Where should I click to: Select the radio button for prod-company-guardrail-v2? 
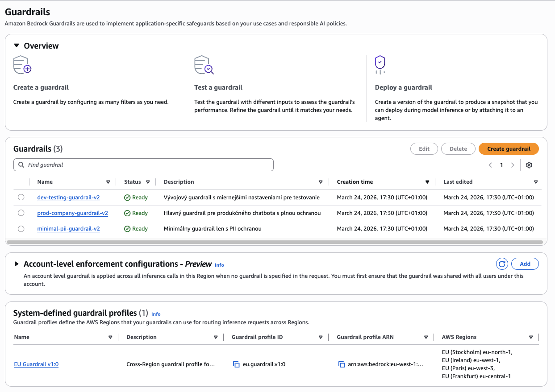21,213
